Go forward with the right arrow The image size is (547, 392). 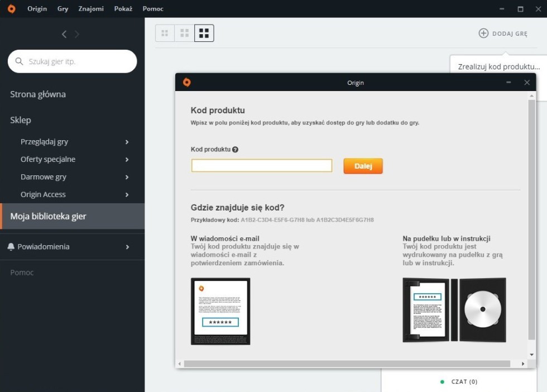77,34
